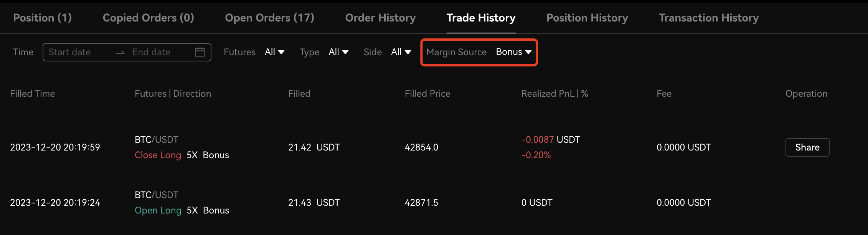Open the Margin Source Bonus dropdown
Viewport: 868px width, 235px height.
[x=513, y=52]
